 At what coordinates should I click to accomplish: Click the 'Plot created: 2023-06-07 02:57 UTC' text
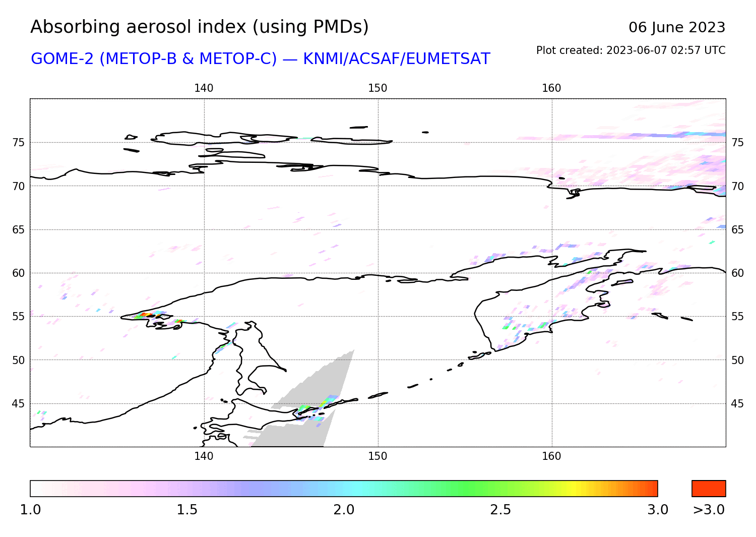pos(631,50)
